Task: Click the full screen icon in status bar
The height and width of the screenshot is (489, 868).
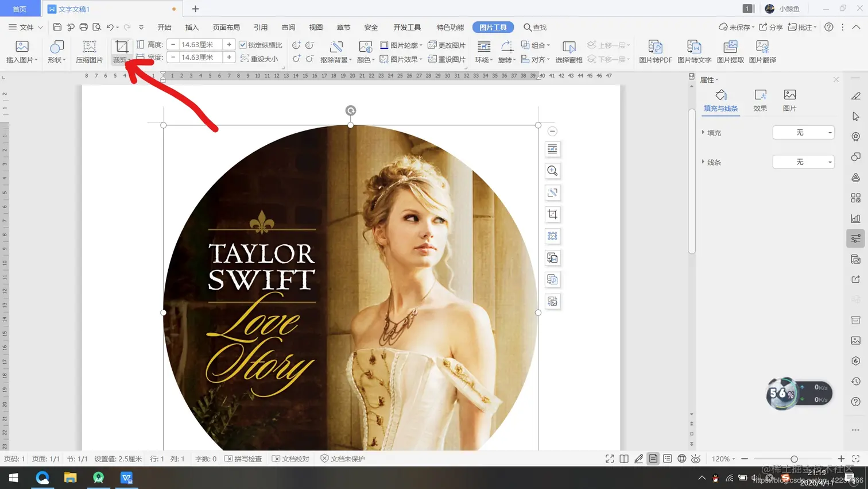Action: click(610, 459)
